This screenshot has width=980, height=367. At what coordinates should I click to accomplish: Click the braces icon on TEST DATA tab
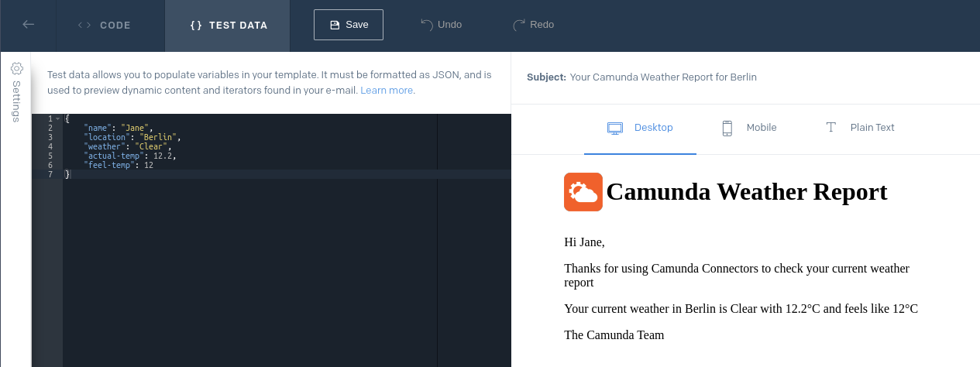[x=196, y=26]
